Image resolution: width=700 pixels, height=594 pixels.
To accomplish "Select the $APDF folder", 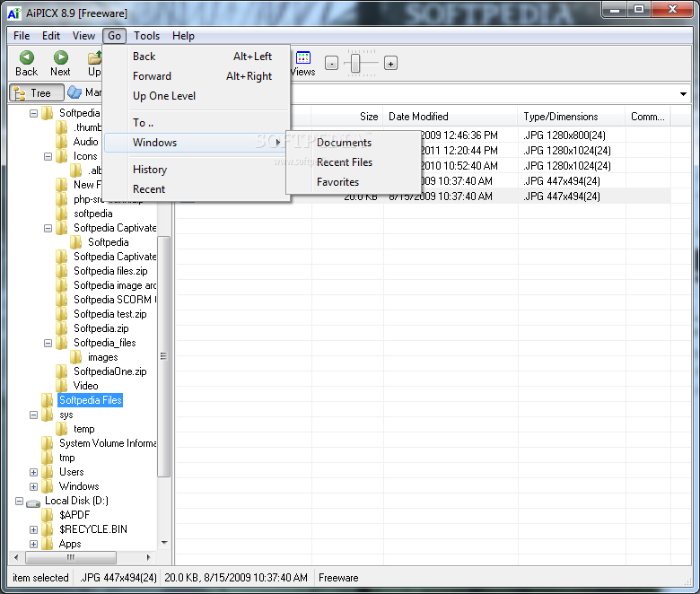I will 74,515.
